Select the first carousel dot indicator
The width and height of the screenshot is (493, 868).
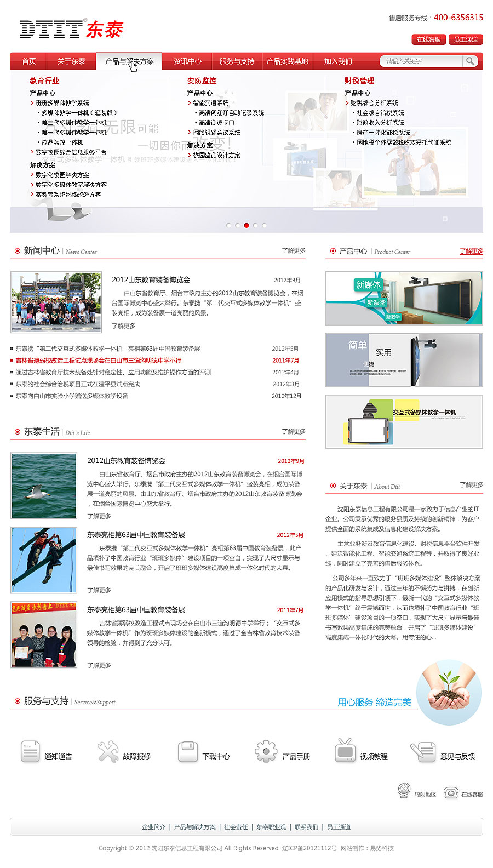coord(228,225)
